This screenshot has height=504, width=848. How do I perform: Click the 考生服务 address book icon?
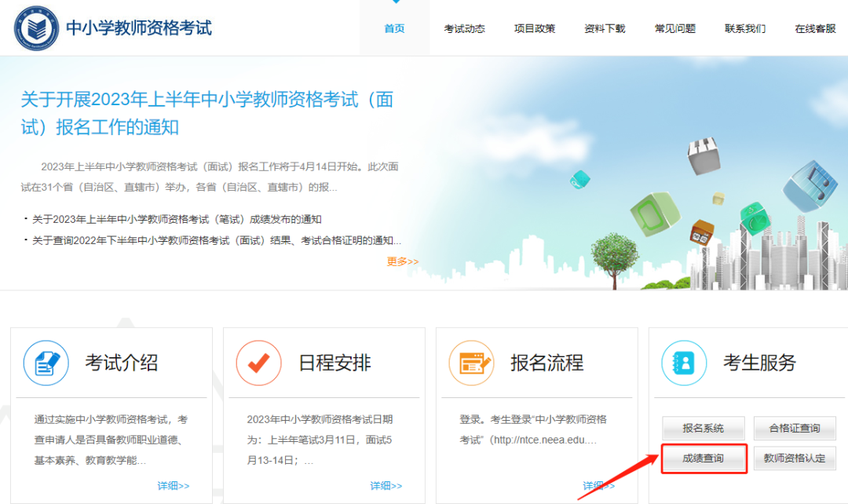684,363
